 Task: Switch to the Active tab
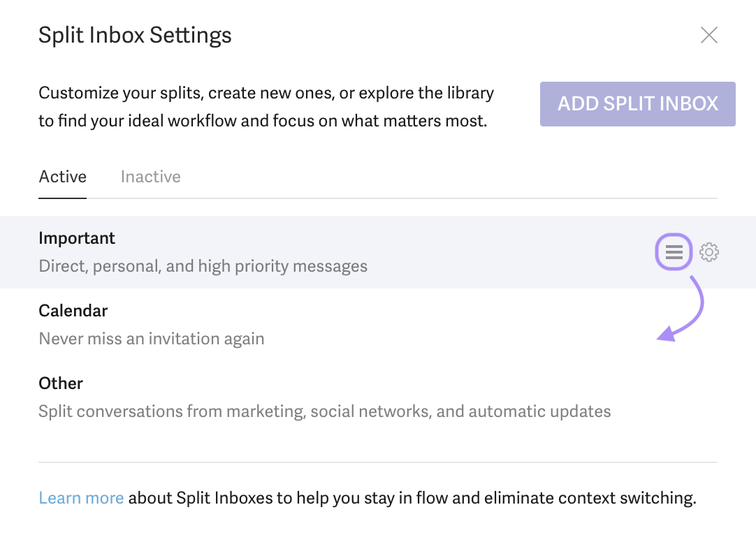tap(63, 177)
